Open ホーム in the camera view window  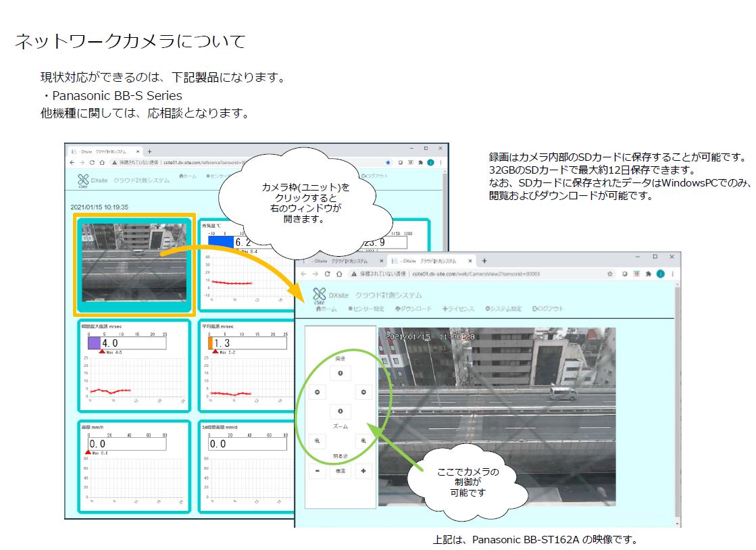[326, 309]
